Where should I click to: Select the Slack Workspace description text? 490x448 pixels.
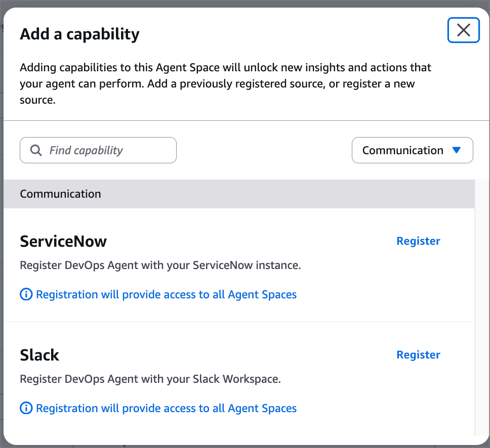tap(150, 379)
